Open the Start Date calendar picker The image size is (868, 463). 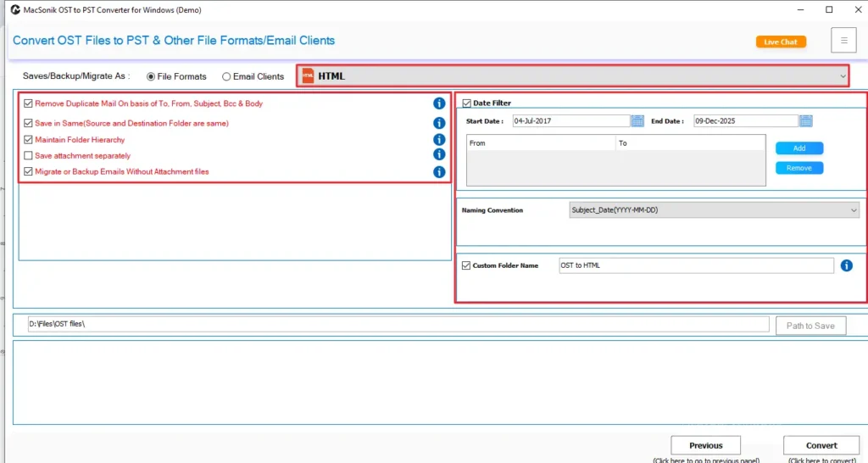[x=637, y=121]
